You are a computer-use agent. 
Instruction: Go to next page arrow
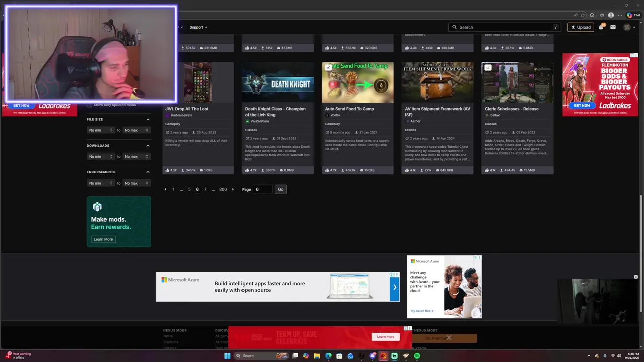tap(233, 189)
